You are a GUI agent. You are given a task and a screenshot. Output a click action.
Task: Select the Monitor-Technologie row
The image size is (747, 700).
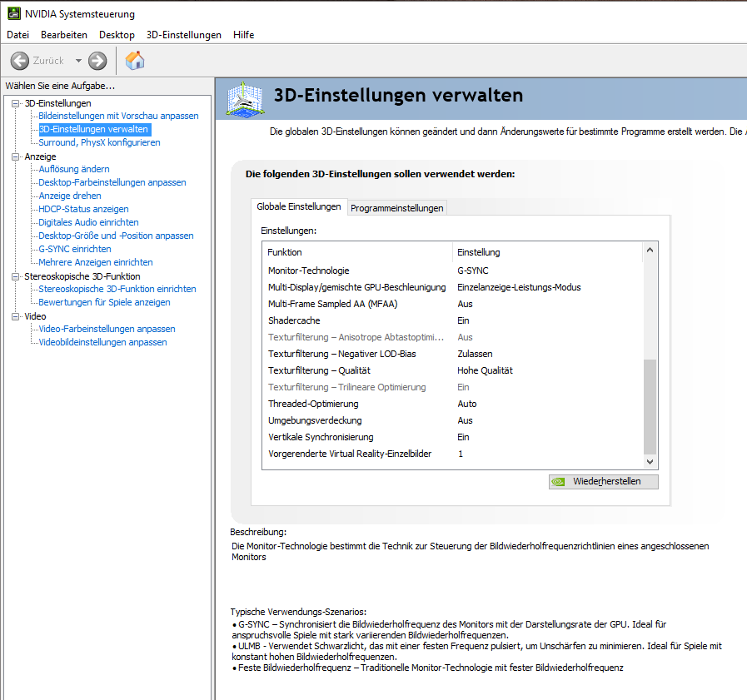(452, 271)
